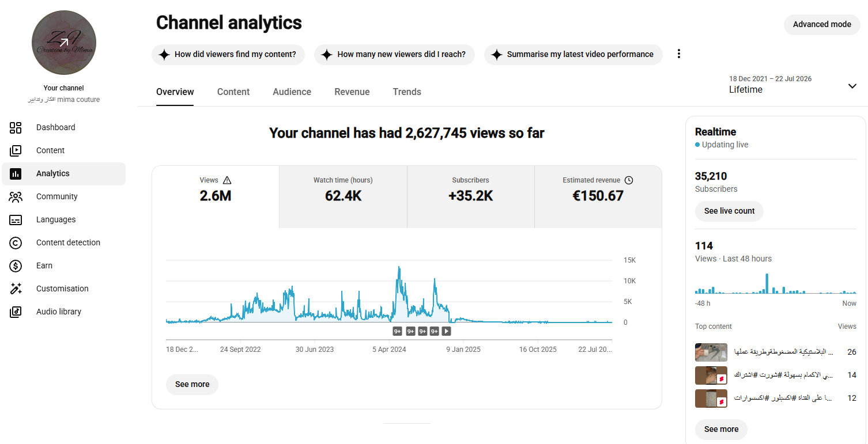Click the Advanced mode button
This screenshot has width=868, height=444.
(x=822, y=24)
